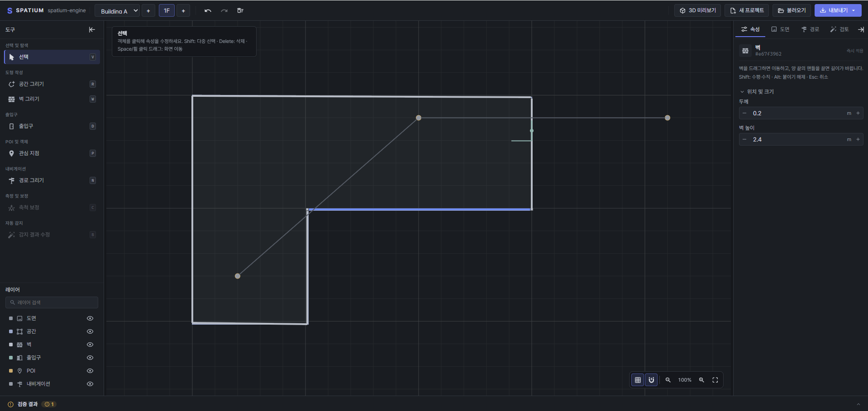Activate the 벽 그리기 wall tool

click(52, 99)
